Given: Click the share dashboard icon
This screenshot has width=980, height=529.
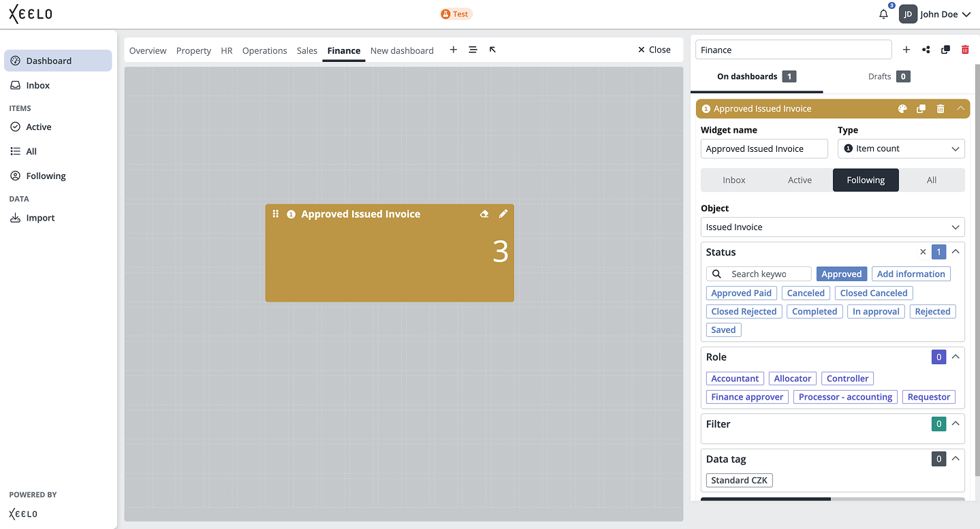Looking at the screenshot, I should (926, 50).
